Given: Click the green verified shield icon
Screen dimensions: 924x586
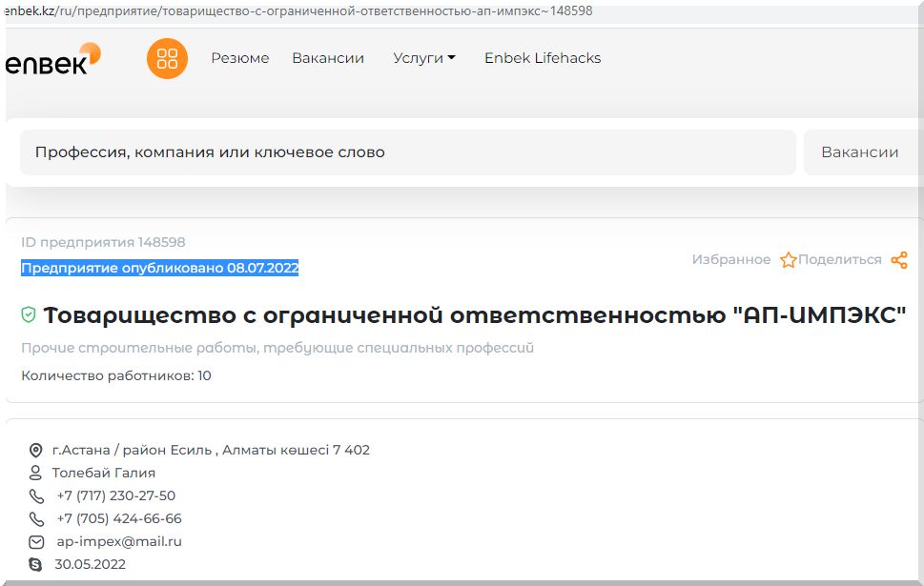Looking at the screenshot, I should click(x=29, y=314).
